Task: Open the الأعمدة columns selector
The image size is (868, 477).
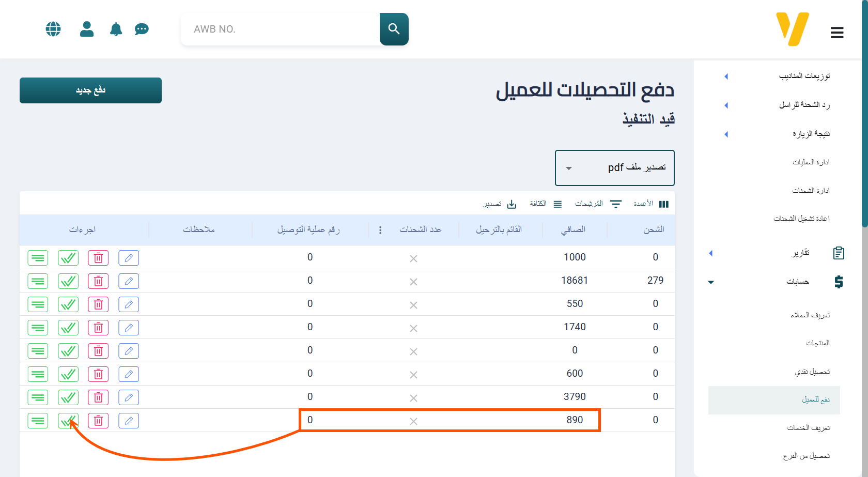Action: tap(651, 204)
